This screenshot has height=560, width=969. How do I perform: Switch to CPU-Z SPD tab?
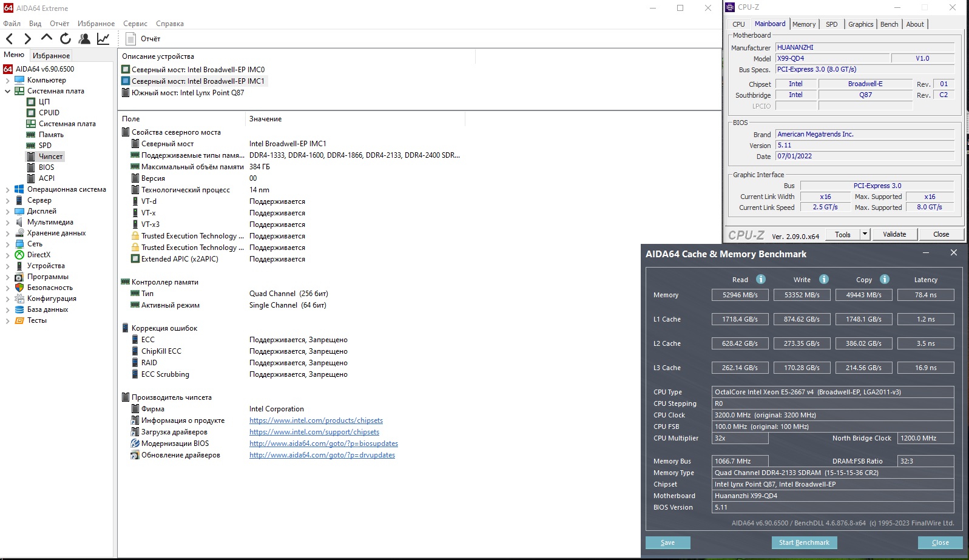coord(831,24)
